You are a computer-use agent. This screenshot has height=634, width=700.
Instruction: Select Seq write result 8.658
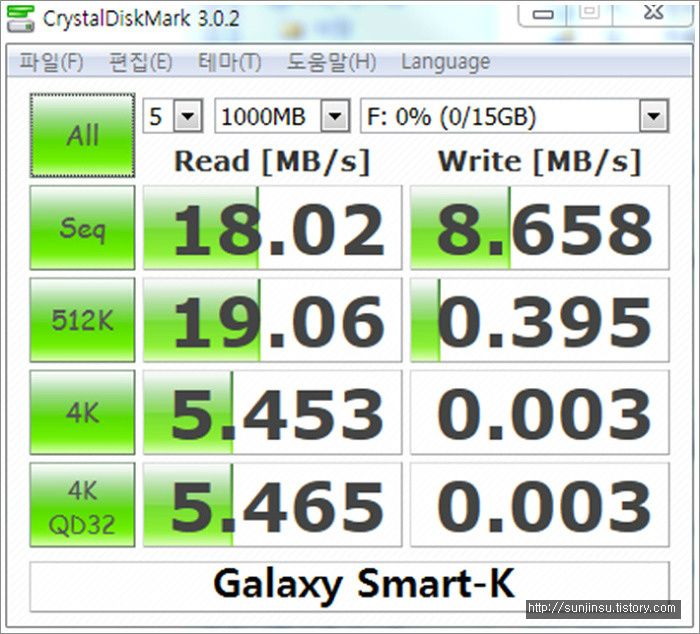[540, 228]
